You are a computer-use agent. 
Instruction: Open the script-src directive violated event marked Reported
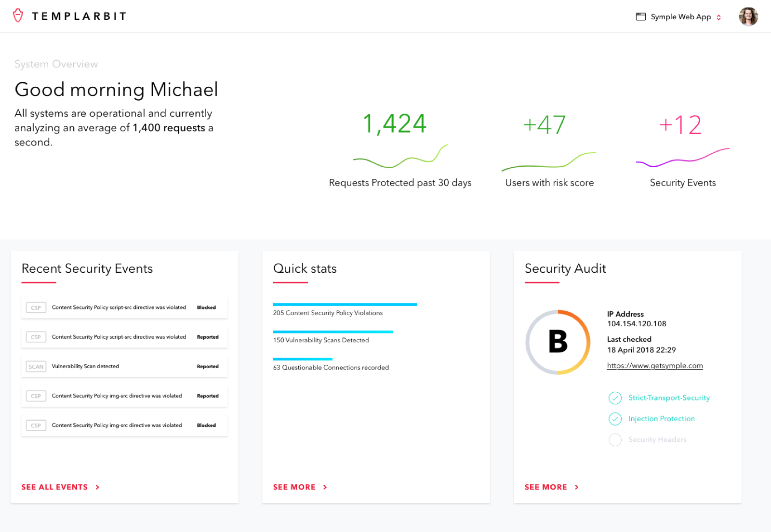click(124, 337)
